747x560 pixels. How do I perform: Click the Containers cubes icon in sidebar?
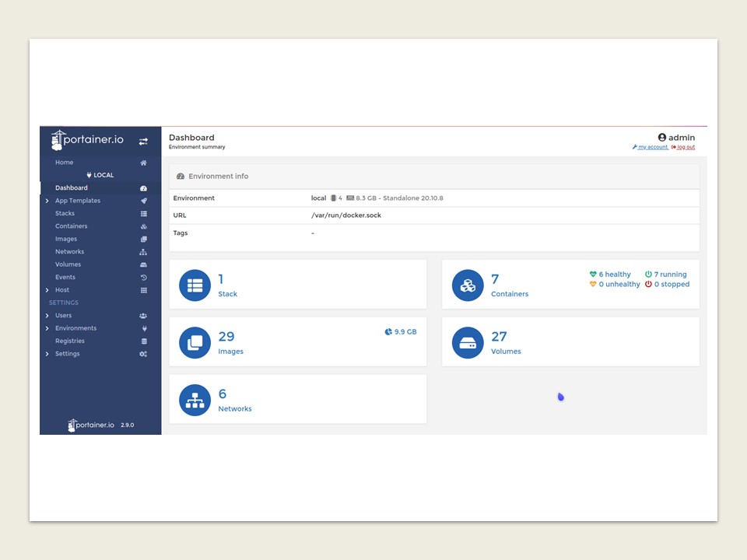point(143,226)
